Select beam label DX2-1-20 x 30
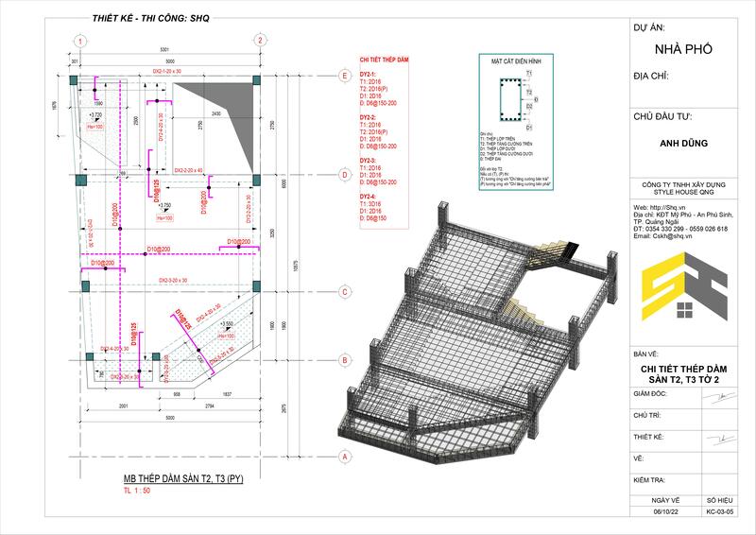This screenshot has width=756, height=535. click(167, 71)
